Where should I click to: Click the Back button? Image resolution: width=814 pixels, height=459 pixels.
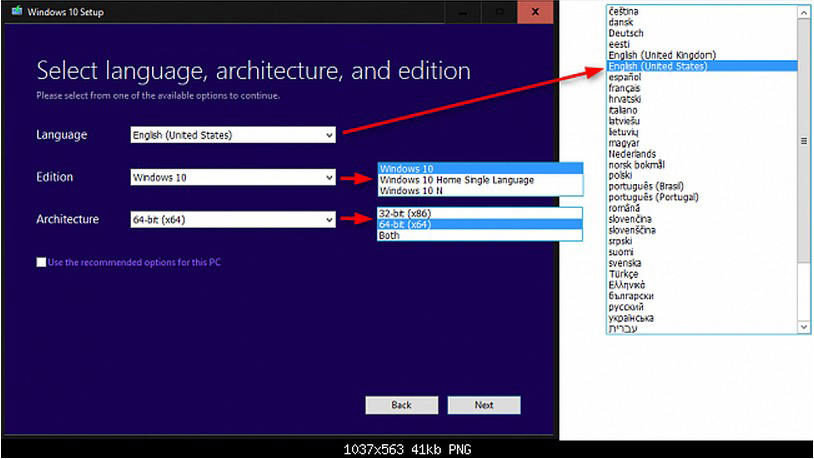pos(401,405)
